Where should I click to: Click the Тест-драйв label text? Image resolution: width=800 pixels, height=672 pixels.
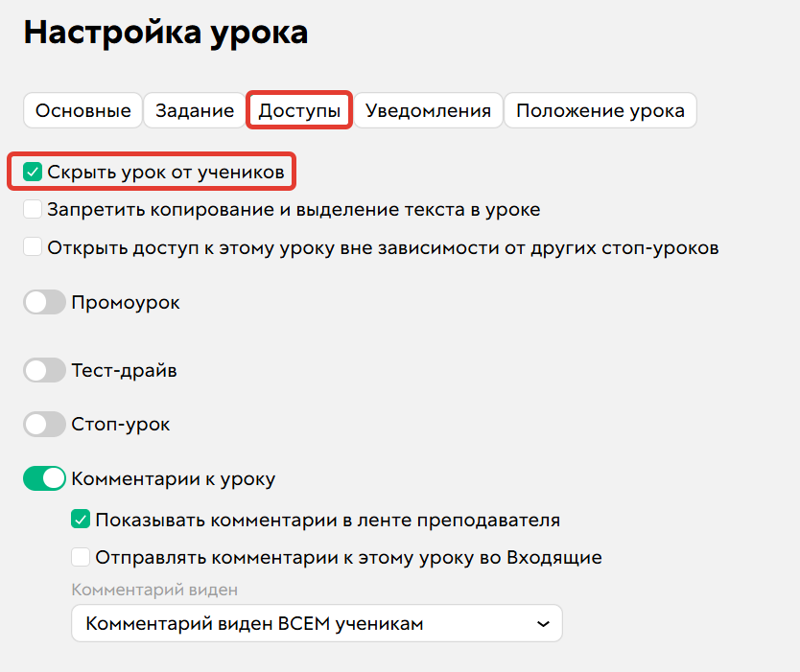coord(124,370)
